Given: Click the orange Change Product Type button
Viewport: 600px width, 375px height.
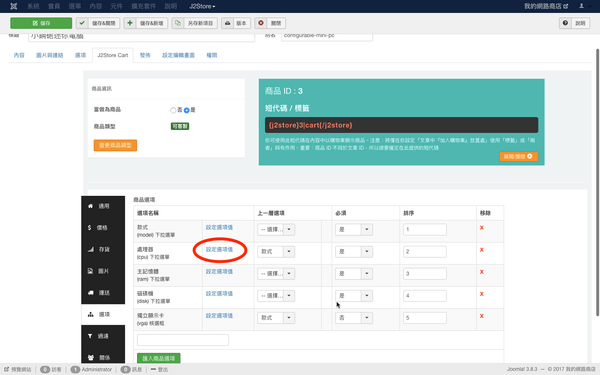Looking at the screenshot, I should [115, 145].
